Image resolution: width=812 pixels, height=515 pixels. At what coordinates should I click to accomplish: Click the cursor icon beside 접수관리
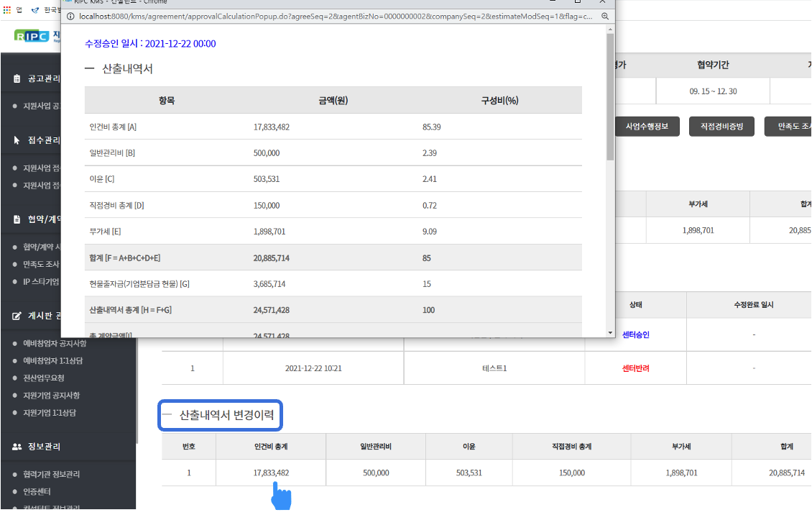(x=17, y=140)
